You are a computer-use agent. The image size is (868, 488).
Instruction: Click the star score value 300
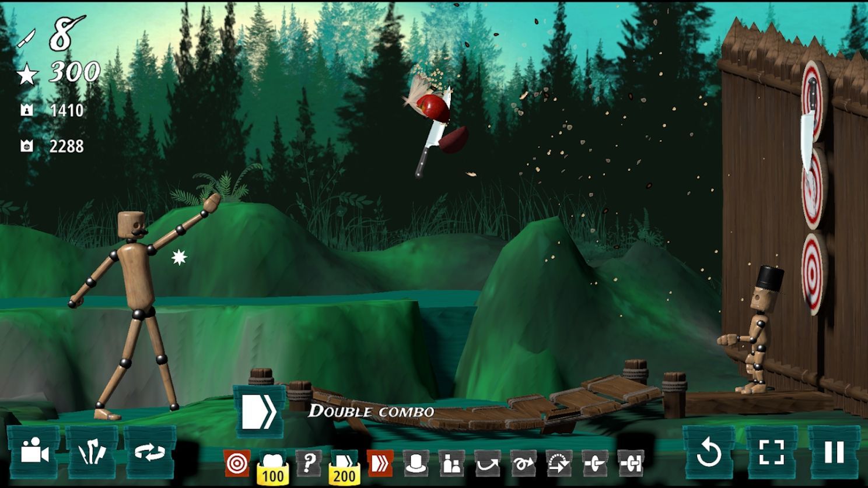click(75, 72)
